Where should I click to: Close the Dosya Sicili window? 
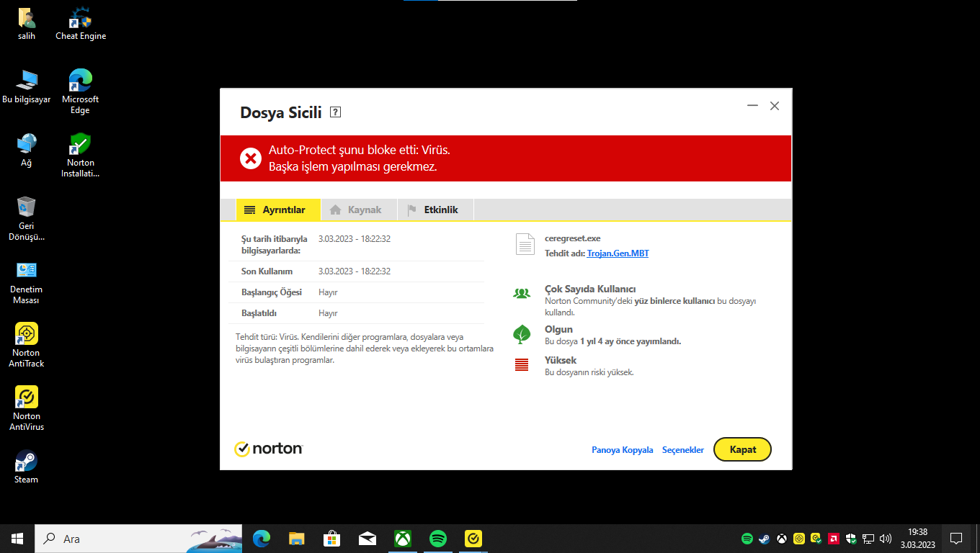point(775,106)
